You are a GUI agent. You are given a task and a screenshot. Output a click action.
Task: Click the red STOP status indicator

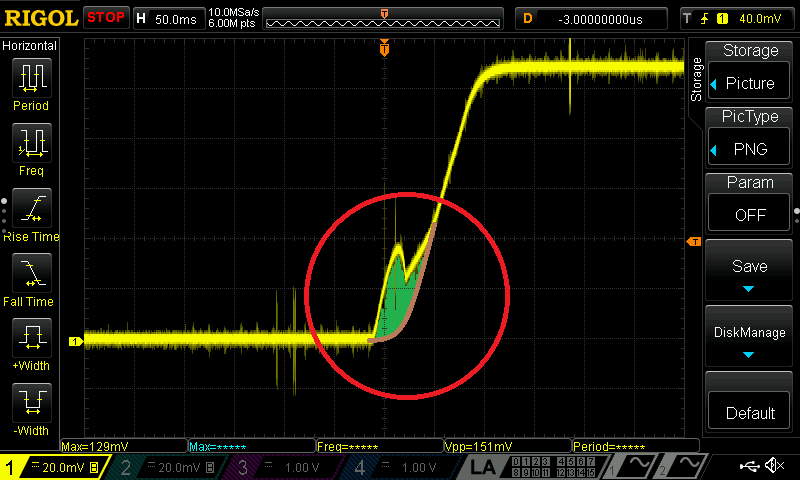point(107,18)
